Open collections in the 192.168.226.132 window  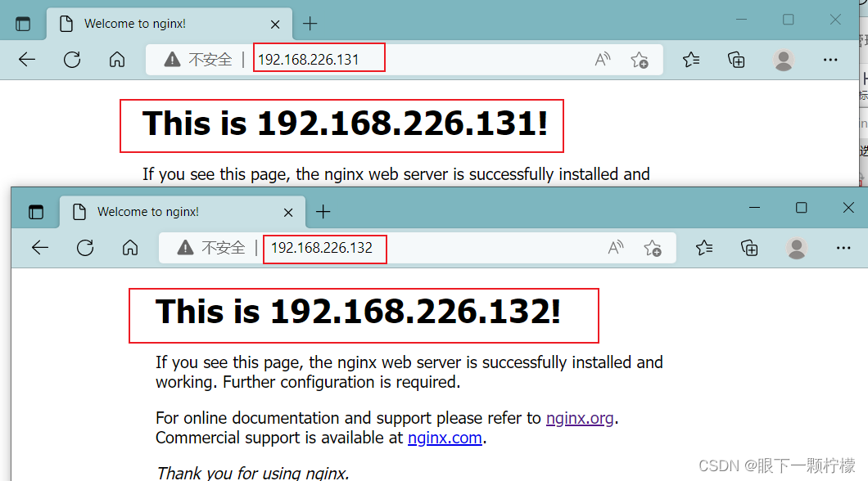(x=749, y=247)
